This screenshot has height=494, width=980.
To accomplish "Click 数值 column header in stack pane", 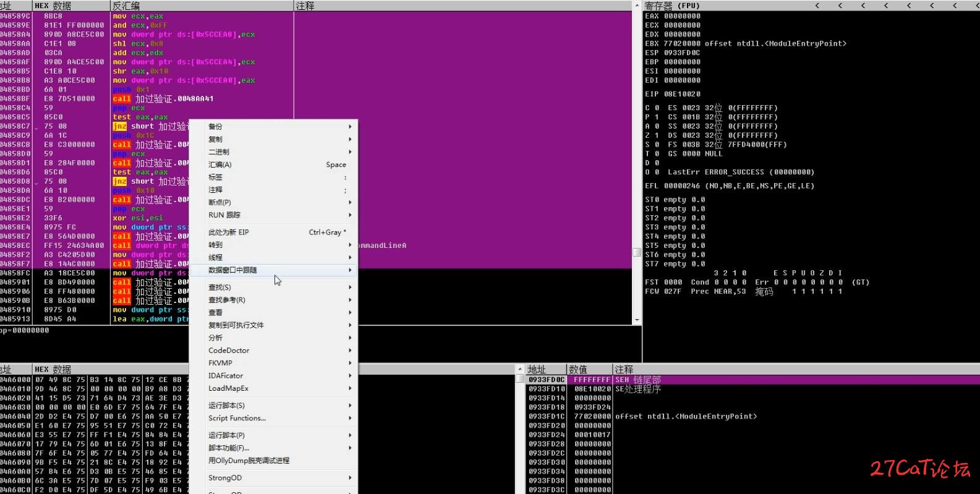I will click(x=589, y=369).
